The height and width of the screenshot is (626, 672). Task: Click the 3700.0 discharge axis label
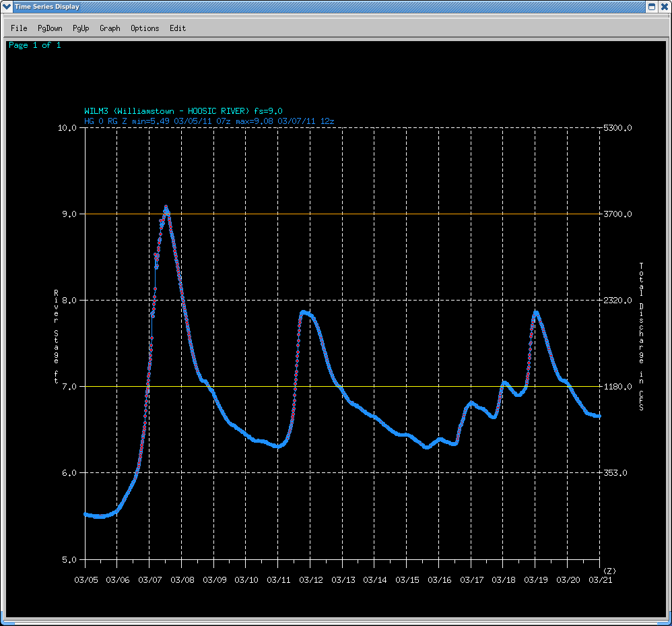(x=617, y=214)
